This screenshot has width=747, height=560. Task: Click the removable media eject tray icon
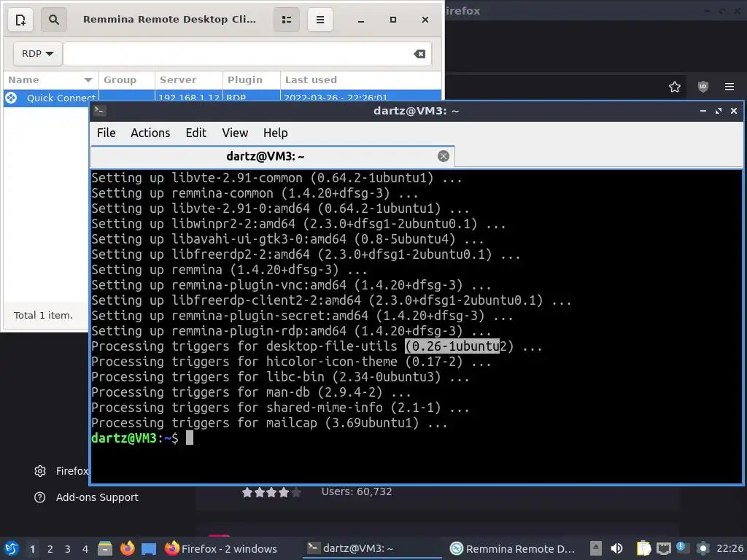[x=595, y=548]
